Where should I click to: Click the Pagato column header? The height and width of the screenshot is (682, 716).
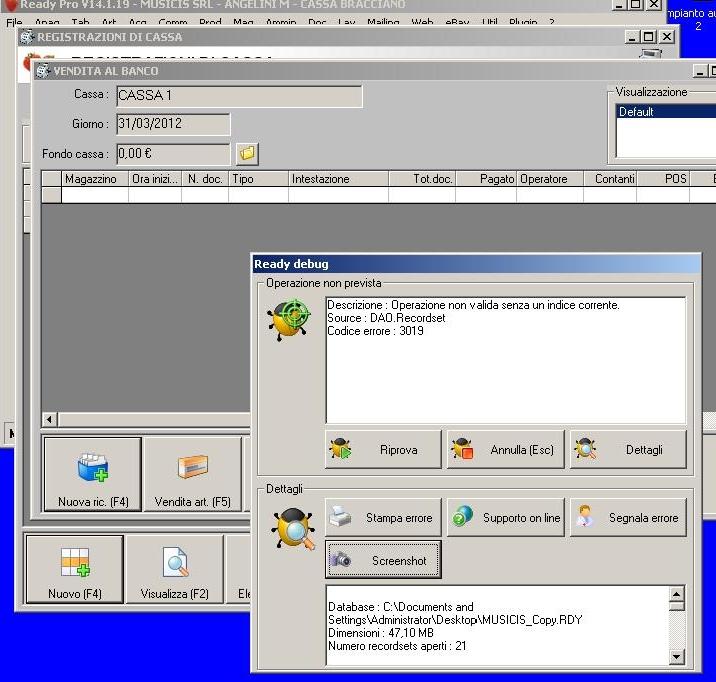(486, 178)
